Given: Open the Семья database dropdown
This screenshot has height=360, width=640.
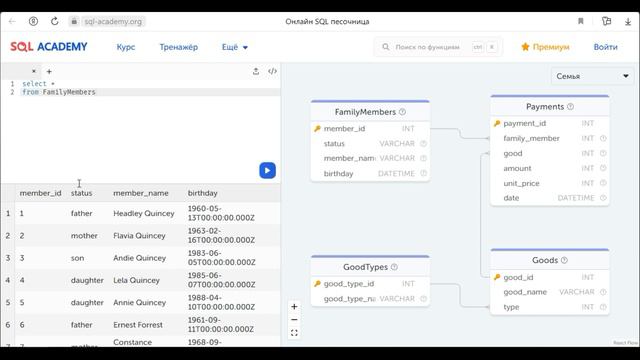Looking at the screenshot, I should (x=592, y=76).
